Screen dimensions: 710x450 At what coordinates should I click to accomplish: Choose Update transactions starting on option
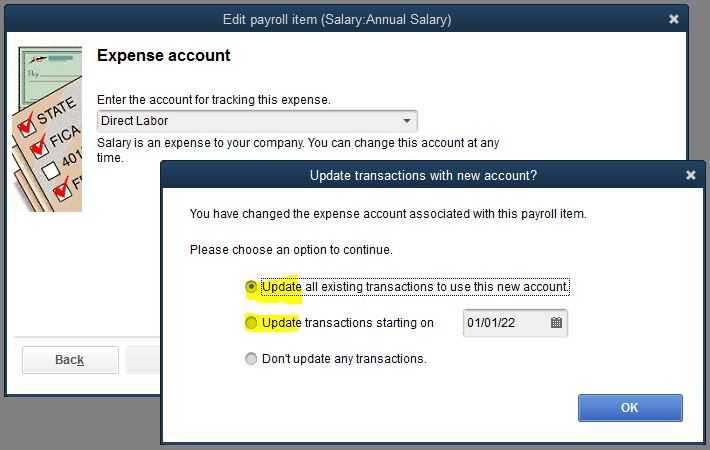[251, 323]
